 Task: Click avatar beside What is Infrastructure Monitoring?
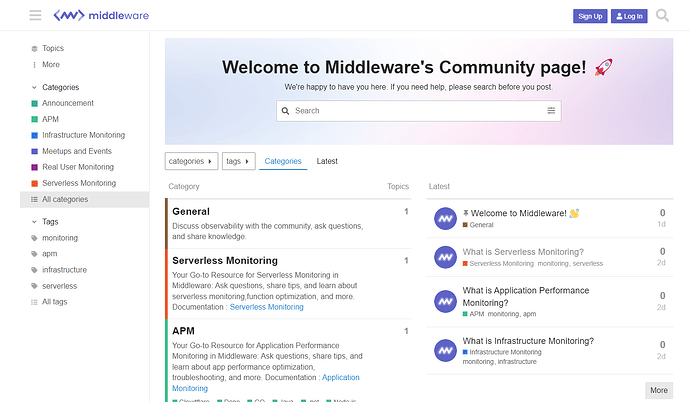tap(445, 351)
